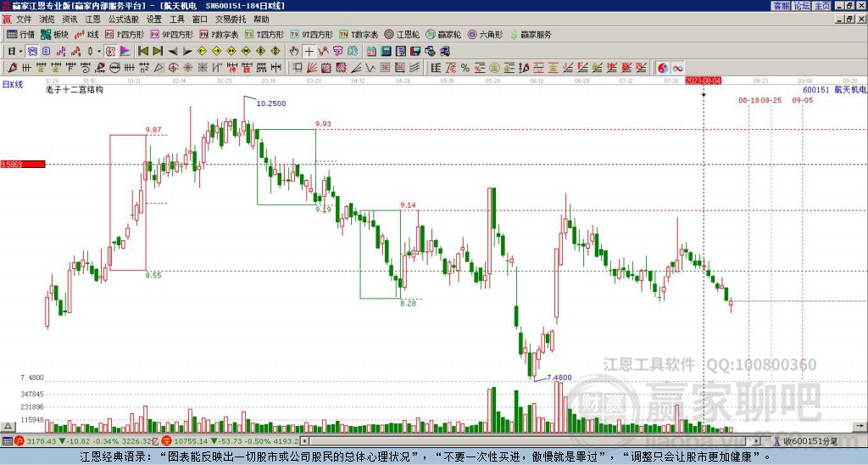Toggle the infinity symbol icon button

(677, 68)
